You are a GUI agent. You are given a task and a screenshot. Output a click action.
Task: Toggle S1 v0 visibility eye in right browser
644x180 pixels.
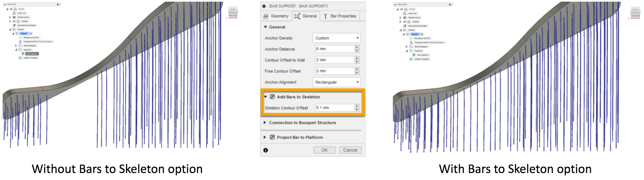[402, 9]
